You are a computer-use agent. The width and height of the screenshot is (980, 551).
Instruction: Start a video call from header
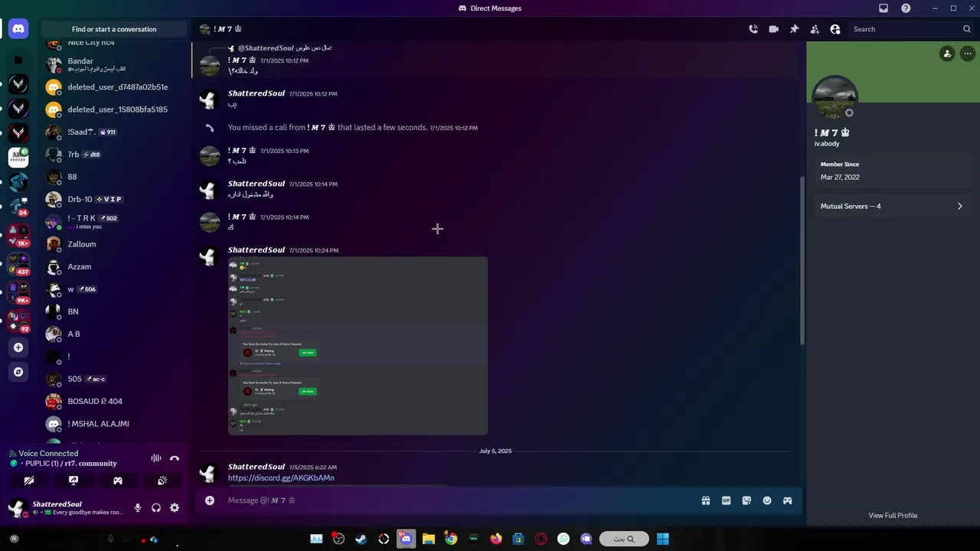pos(774,29)
